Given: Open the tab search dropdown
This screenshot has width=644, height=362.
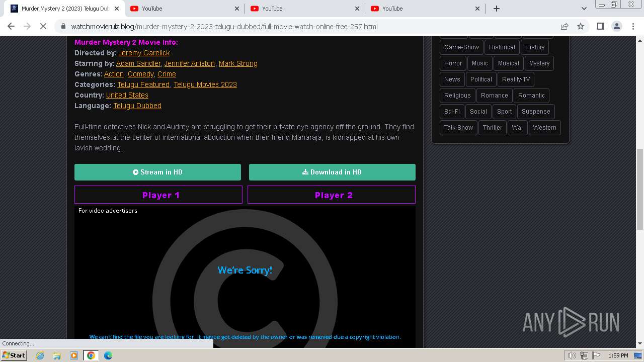Looking at the screenshot, I should tap(584, 9).
